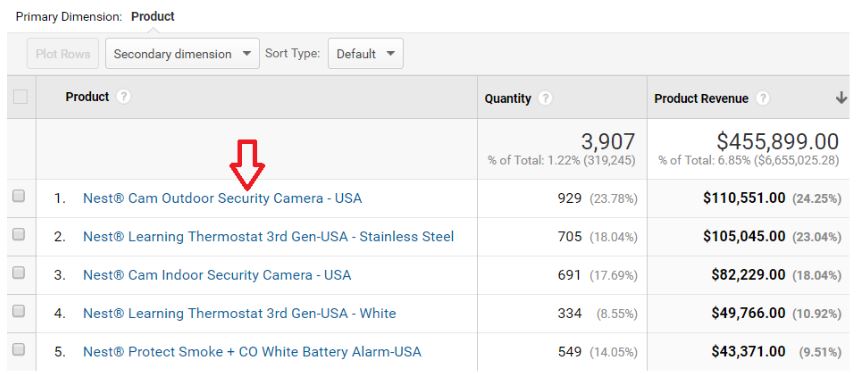
Task: Toggle the select-all checkbox in table header
Action: [20, 97]
